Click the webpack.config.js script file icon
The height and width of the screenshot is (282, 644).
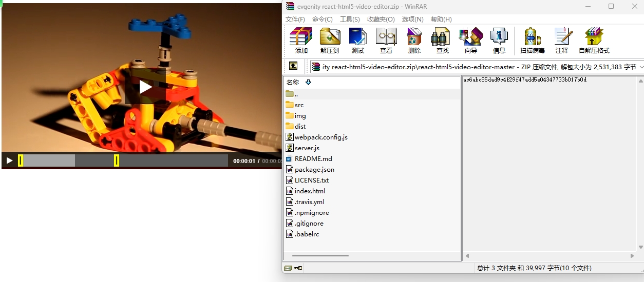(290, 137)
